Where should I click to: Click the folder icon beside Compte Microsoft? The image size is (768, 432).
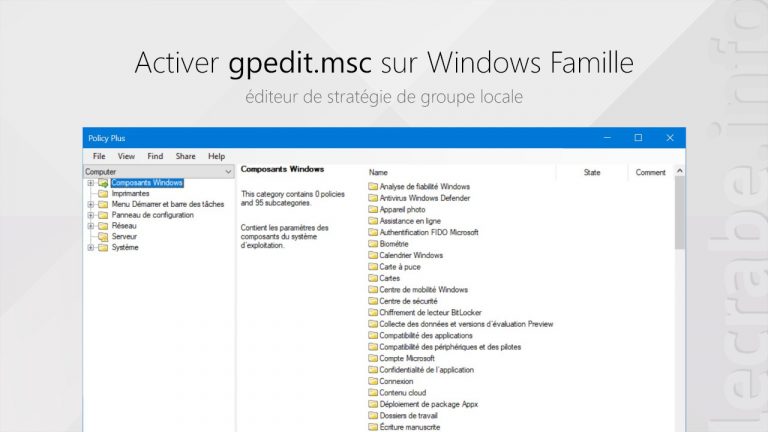[373, 358]
